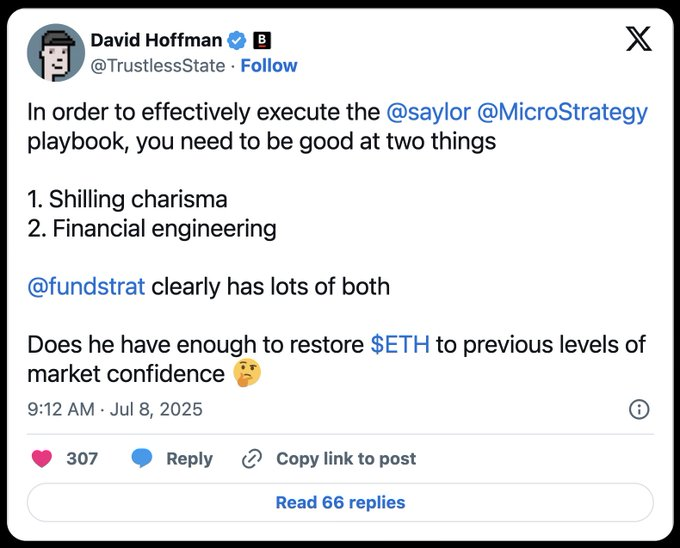
Task: Click the Copy link to post text
Action: pos(346,459)
